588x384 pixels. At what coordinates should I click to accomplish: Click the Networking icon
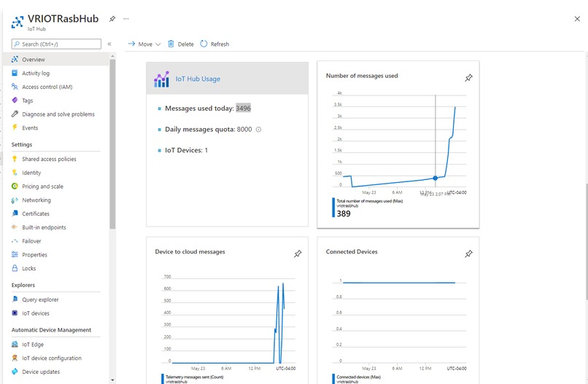[x=15, y=200]
